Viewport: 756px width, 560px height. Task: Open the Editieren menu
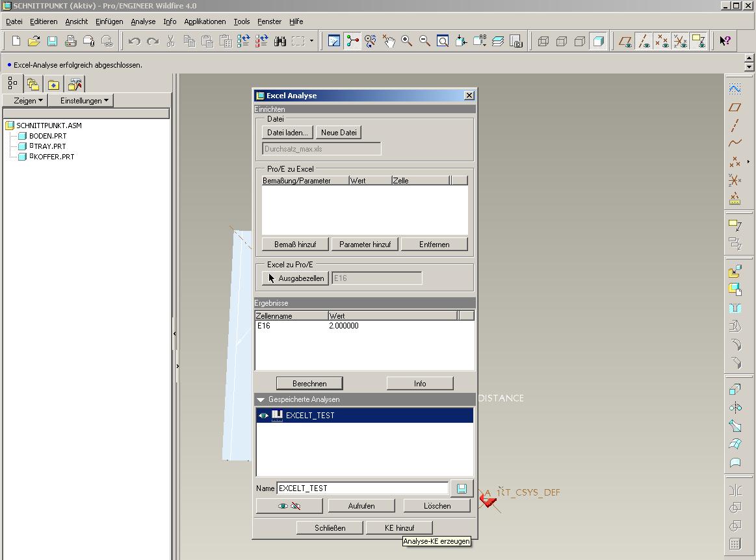44,21
